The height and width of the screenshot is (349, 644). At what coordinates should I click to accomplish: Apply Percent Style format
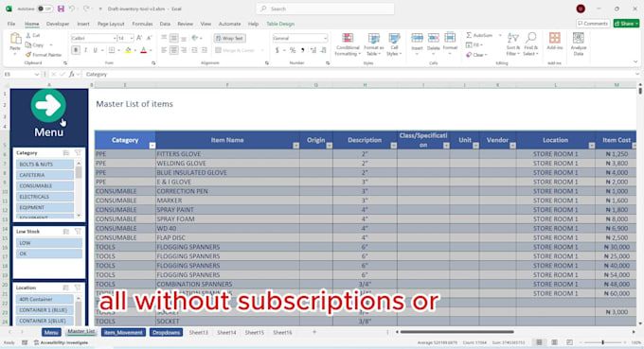[x=293, y=50]
